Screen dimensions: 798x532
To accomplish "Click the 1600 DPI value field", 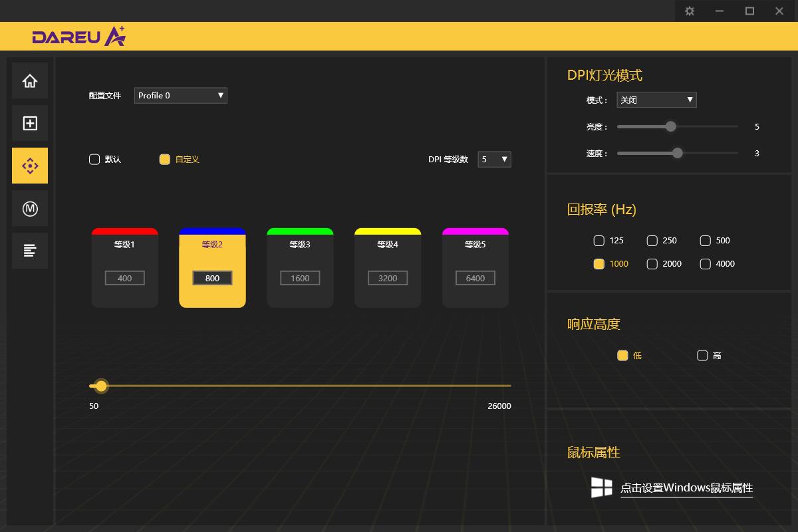I will pyautogui.click(x=300, y=278).
